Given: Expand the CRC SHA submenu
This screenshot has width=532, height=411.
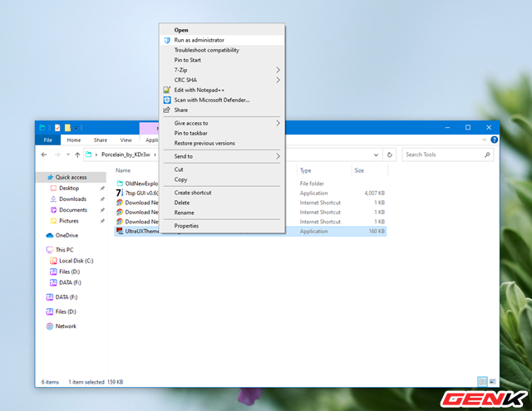Looking at the screenshot, I should (222, 80).
